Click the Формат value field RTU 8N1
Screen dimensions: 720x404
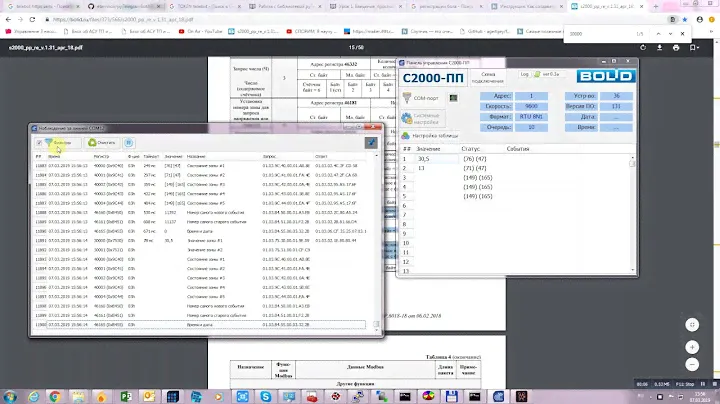pyautogui.click(x=530, y=115)
